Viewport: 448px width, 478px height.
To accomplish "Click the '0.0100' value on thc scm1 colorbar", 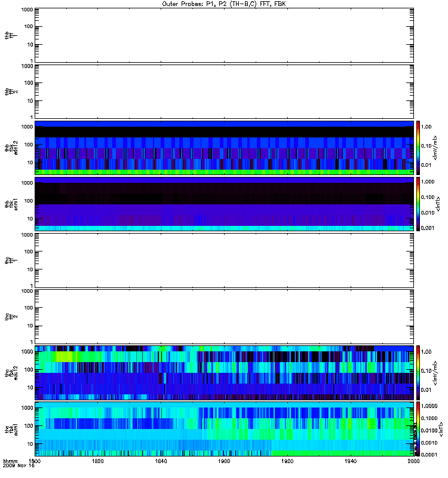I will [x=429, y=430].
